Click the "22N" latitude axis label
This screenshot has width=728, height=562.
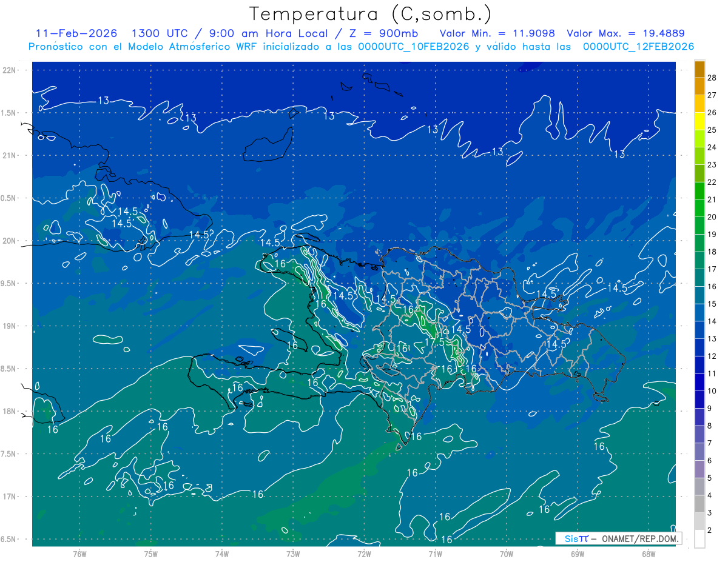10,70
